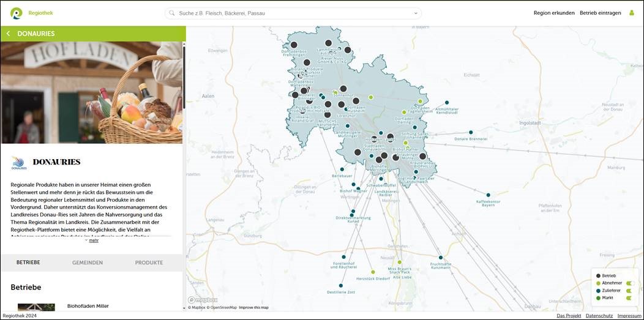
Task: Toggle Markt markers in legend
Action: (630, 298)
